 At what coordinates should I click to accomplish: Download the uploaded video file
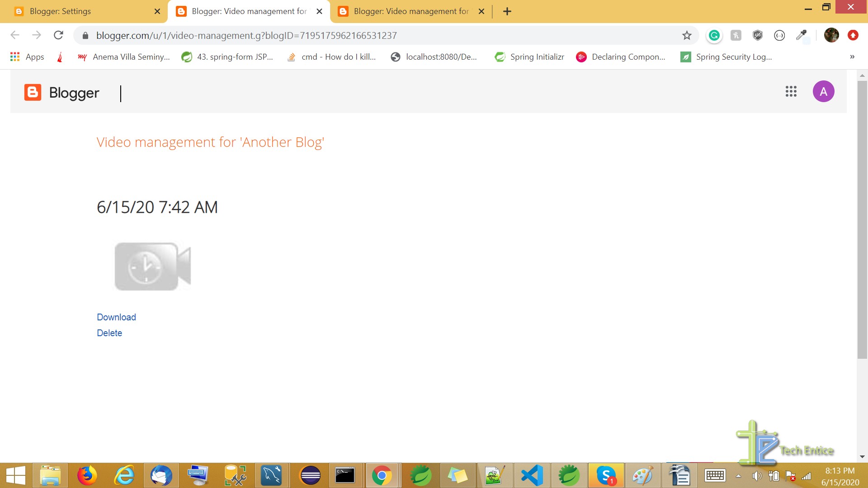tap(116, 316)
